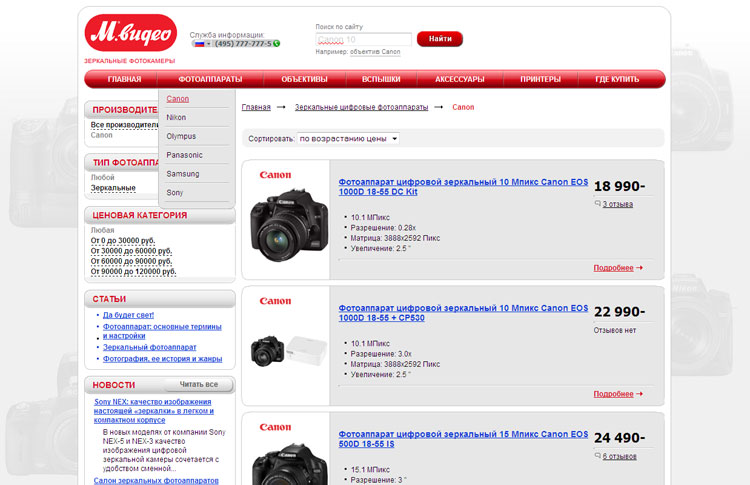The width and height of the screenshot is (750, 485).
Task: Click the М.видео logo
Action: point(130,35)
